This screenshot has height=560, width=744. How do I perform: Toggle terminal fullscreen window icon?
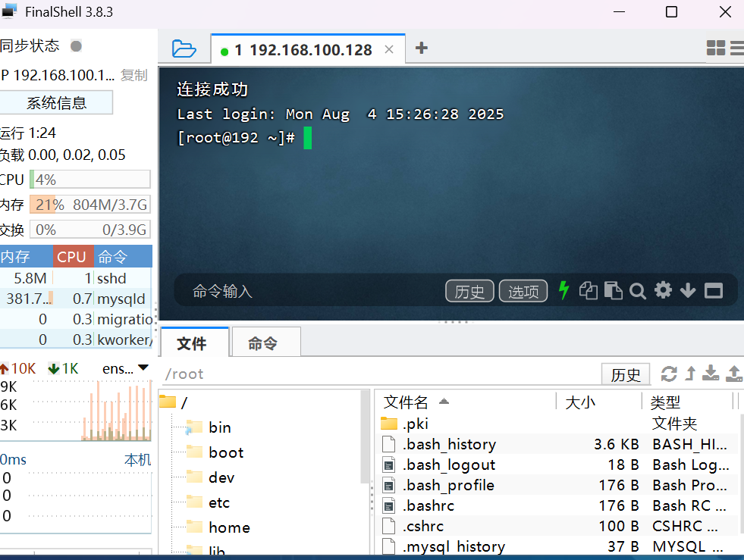[714, 291]
